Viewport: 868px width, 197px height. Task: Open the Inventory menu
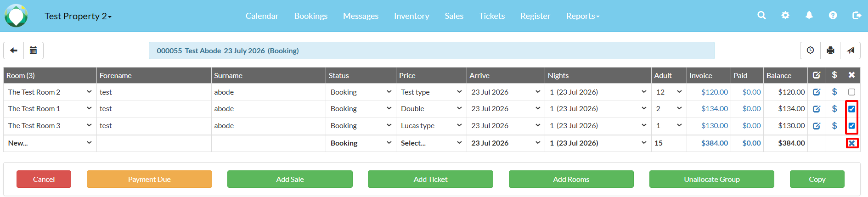(x=411, y=16)
